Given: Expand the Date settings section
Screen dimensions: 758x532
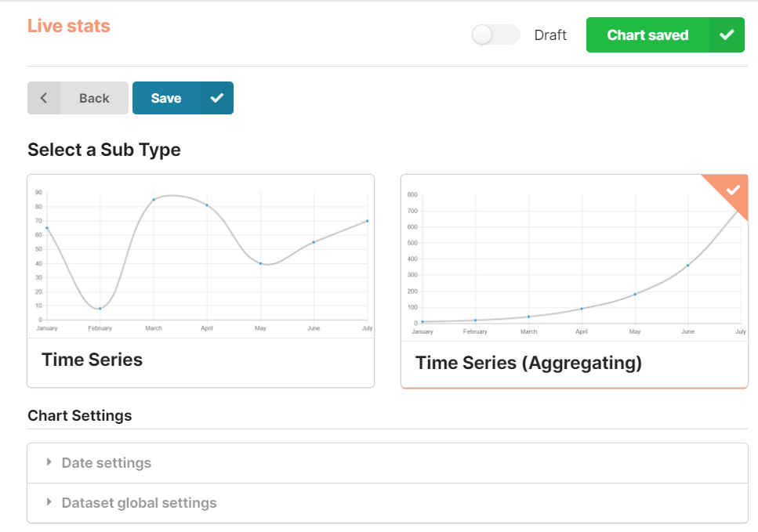Looking at the screenshot, I should click(x=107, y=463).
